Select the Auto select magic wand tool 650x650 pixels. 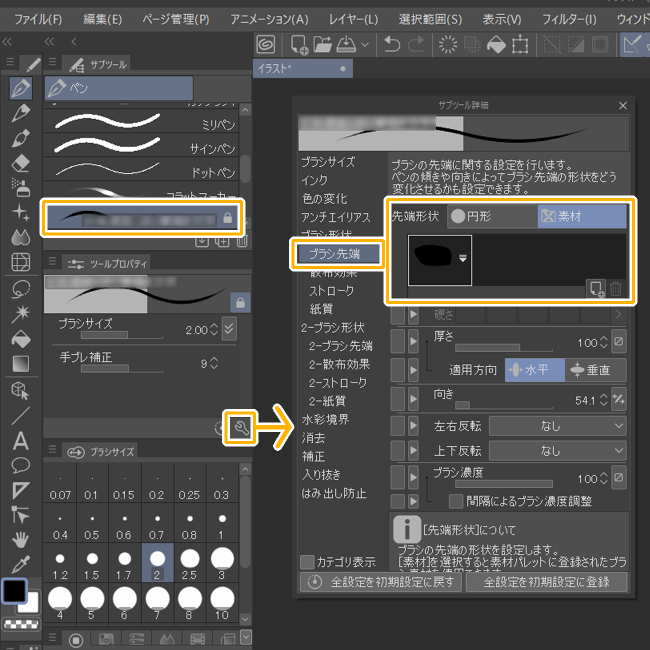click(21, 314)
